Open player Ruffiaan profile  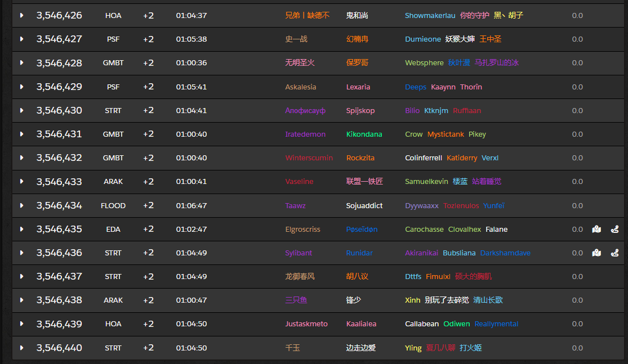point(467,110)
